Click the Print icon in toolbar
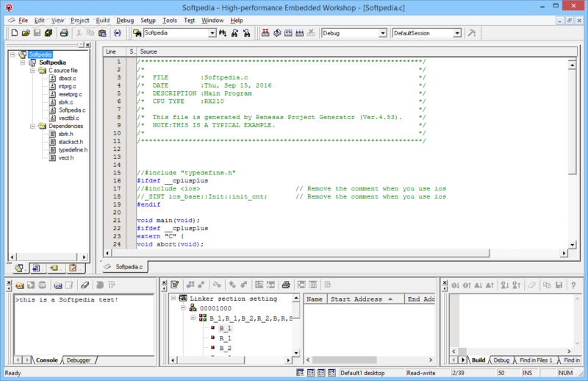Screen dimensions: 588x381 64,33
